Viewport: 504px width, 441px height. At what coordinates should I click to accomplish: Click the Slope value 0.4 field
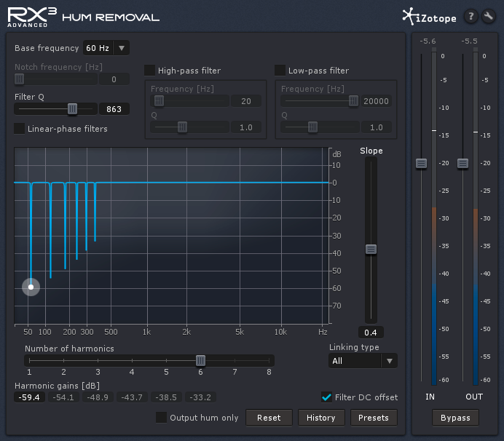(371, 333)
